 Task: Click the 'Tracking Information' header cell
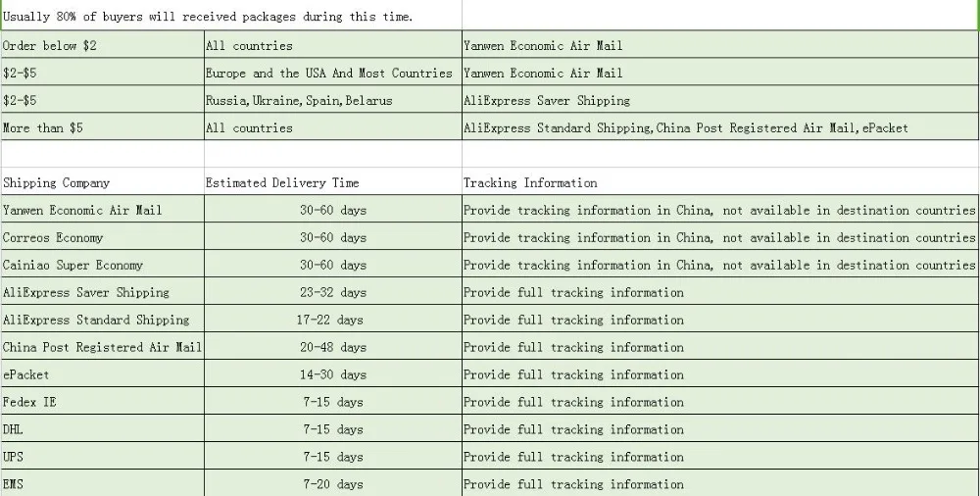pos(720,182)
